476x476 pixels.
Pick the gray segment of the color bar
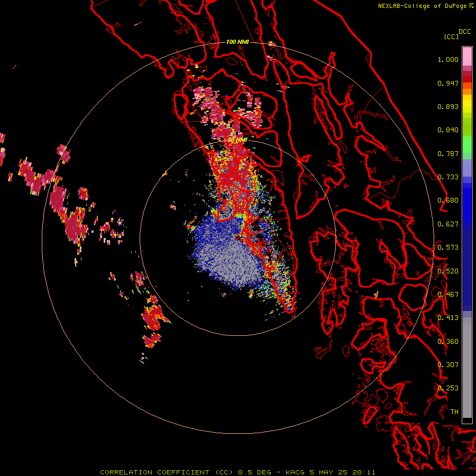467,368
